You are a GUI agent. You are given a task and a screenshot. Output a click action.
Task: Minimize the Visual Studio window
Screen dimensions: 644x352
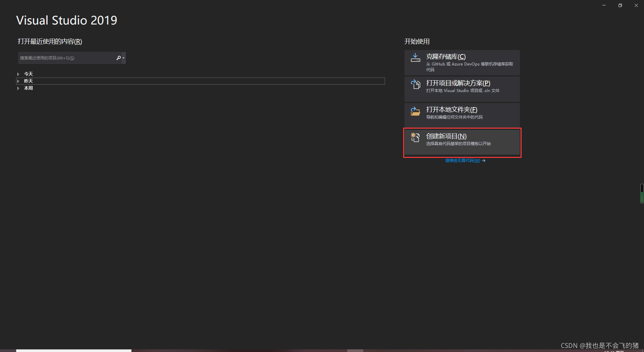(x=604, y=5)
